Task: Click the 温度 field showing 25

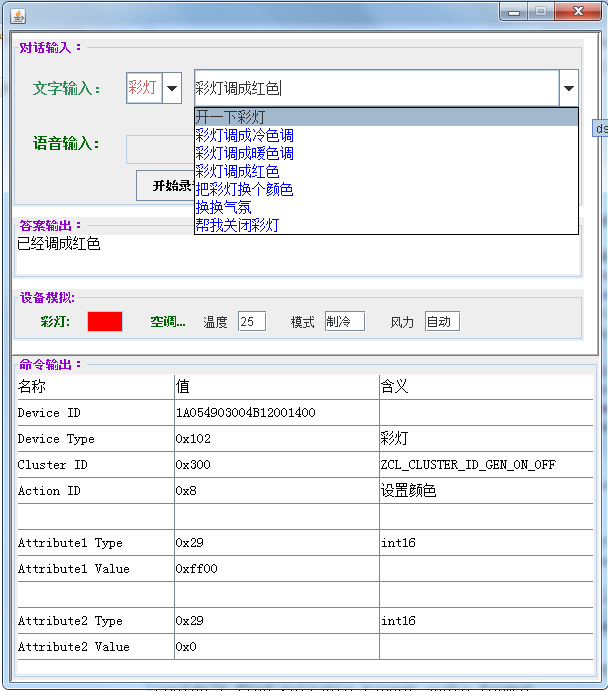Action: tap(252, 321)
